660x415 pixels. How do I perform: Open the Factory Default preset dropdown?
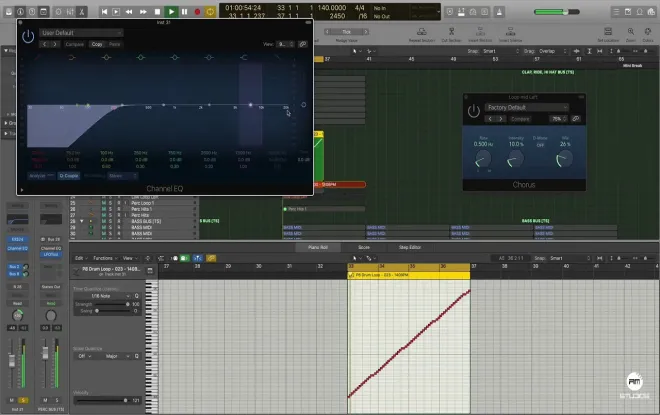pos(527,107)
